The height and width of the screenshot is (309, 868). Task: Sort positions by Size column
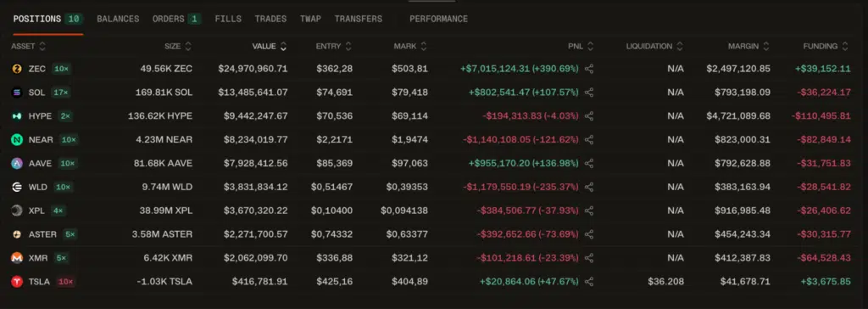click(178, 47)
